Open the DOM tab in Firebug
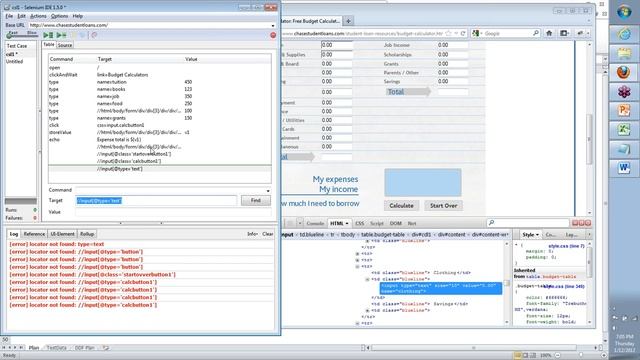The image size is (640, 360). click(396, 223)
